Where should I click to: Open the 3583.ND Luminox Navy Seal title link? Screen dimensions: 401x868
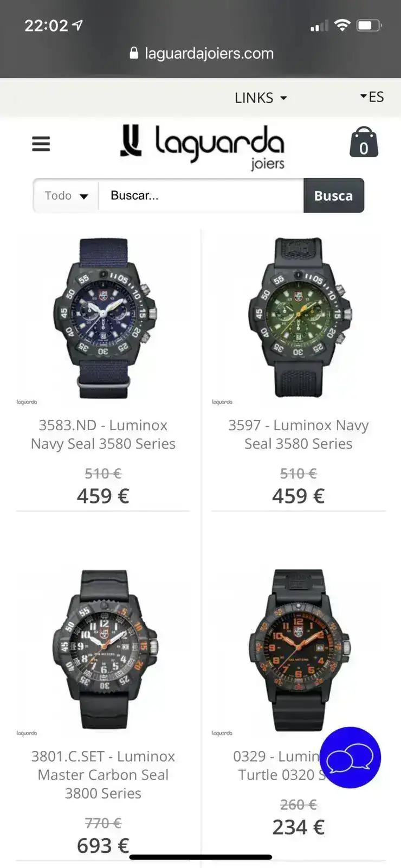103,435
